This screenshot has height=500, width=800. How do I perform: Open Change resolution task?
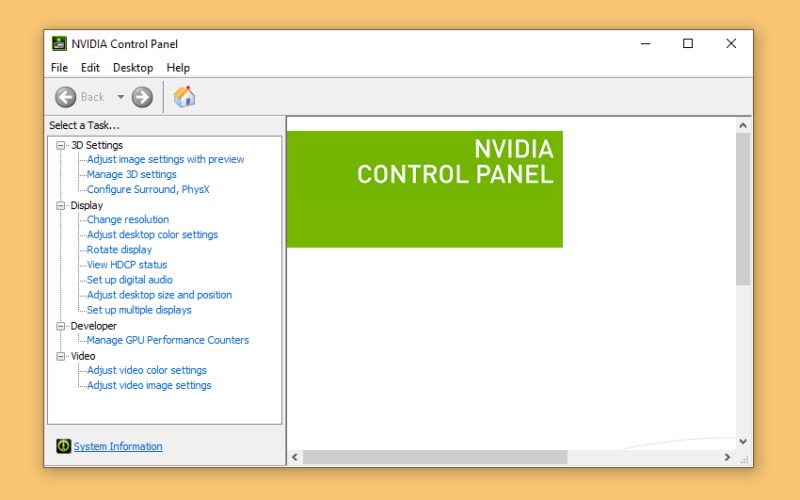128,220
